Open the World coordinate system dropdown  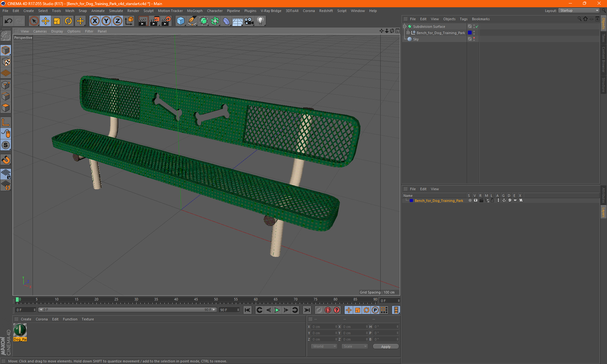coord(324,346)
